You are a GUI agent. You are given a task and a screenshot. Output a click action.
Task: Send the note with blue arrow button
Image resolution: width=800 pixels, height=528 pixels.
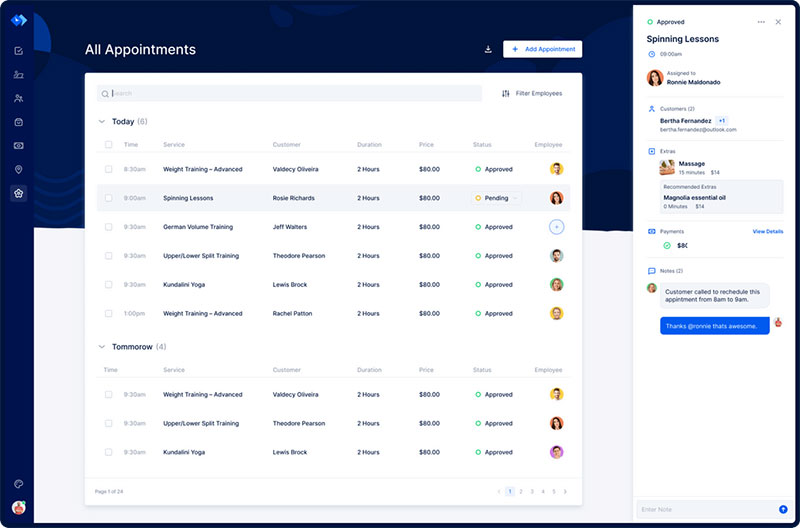click(783, 509)
